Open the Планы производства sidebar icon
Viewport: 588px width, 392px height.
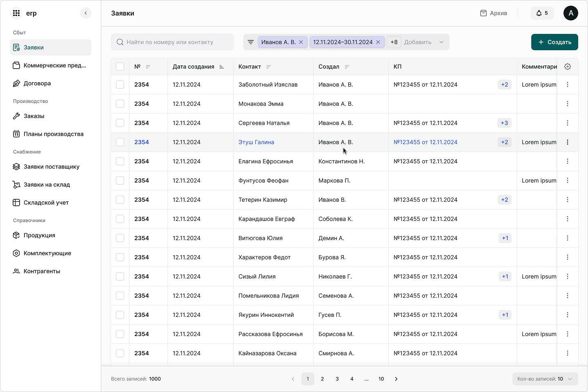16,134
